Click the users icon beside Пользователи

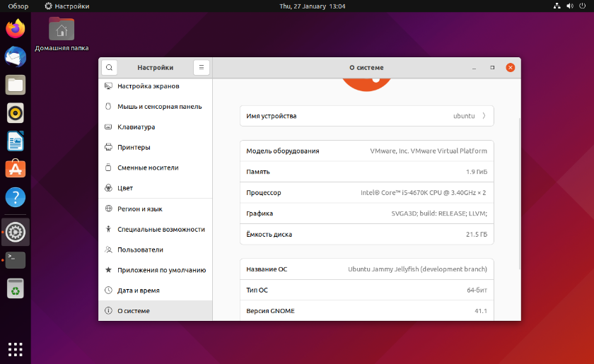coord(108,249)
